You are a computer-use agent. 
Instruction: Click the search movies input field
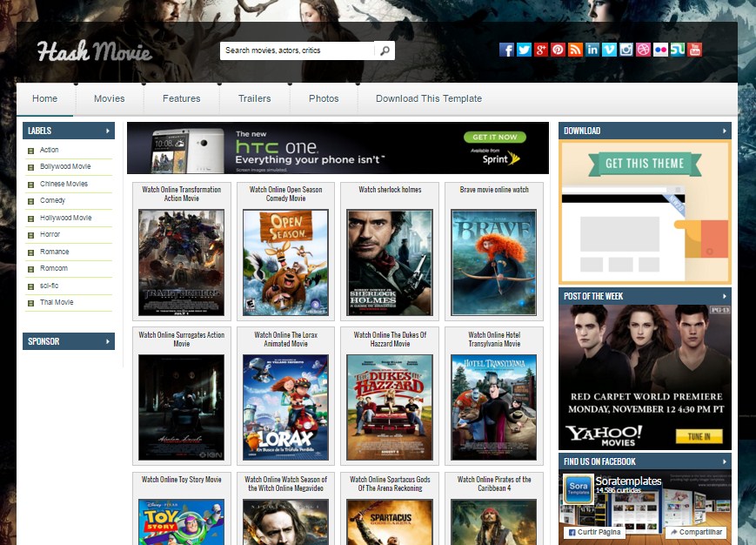[x=297, y=50]
